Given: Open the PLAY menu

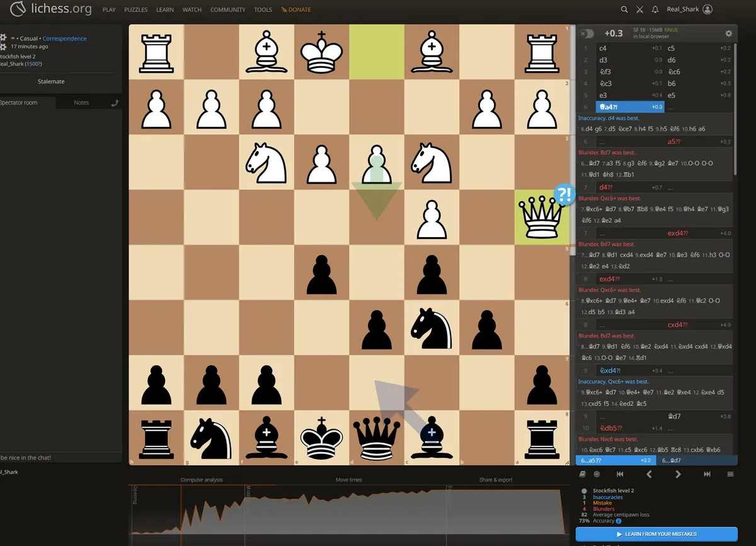Looking at the screenshot, I should coord(108,9).
